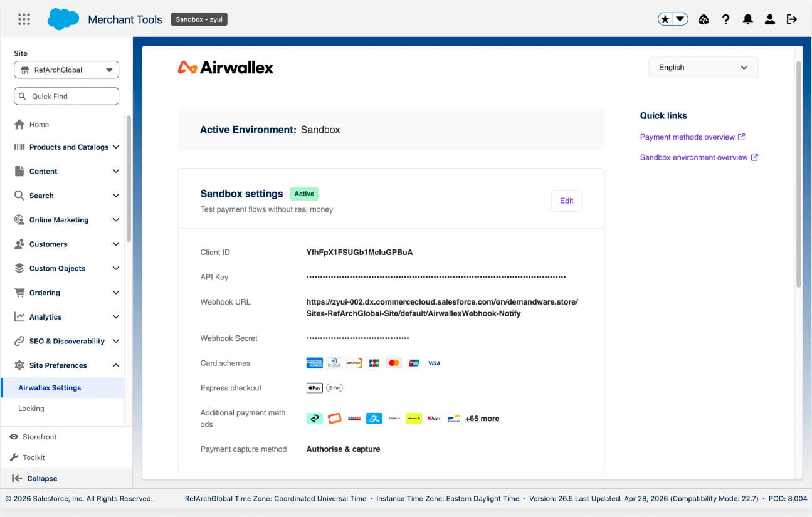
Task: Click the Authorise & capture value
Action: point(343,449)
